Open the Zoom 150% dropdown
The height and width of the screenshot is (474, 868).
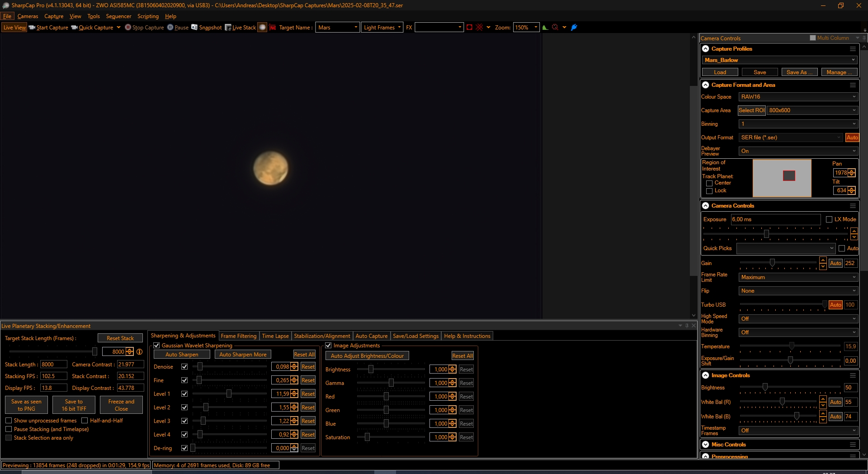click(x=526, y=28)
